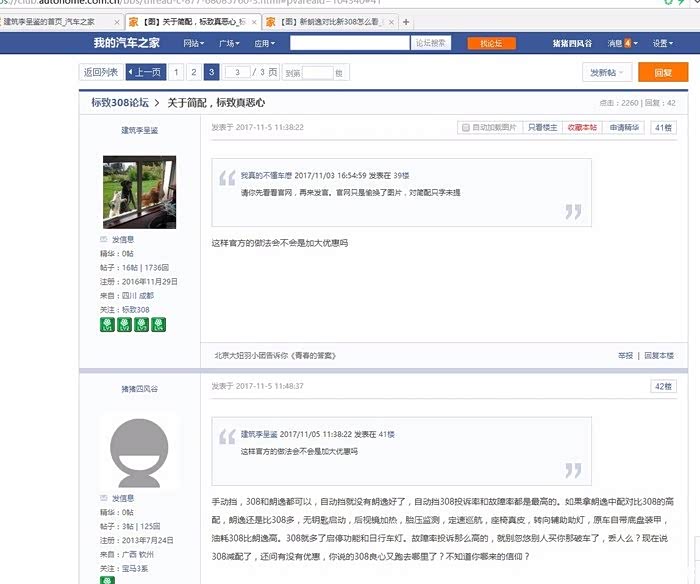Click the search input field in the top bar
This screenshot has height=584, width=700.
349,44
